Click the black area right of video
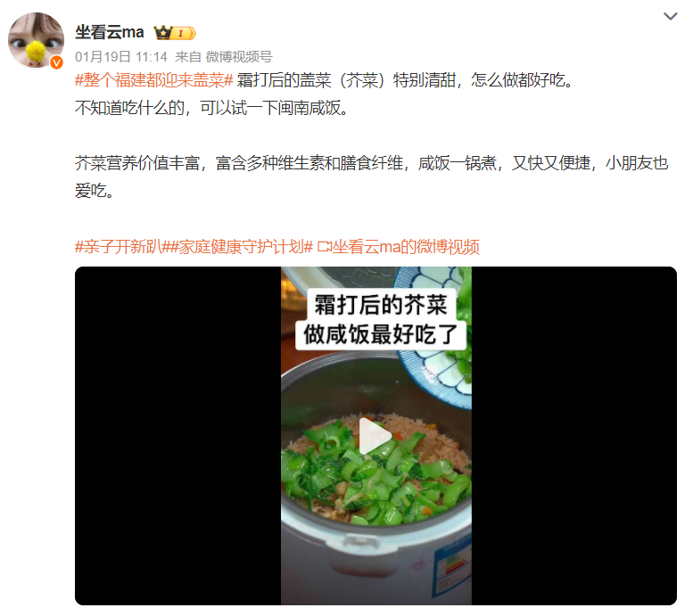 point(574,436)
